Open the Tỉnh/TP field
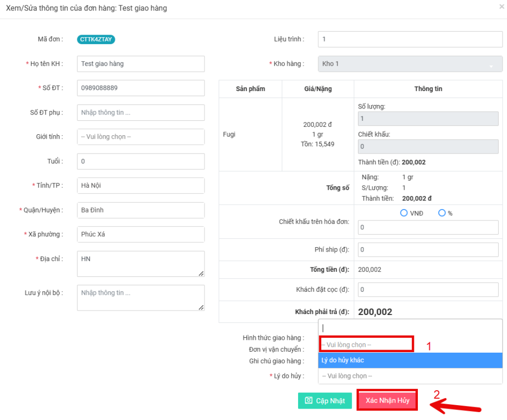 coord(141,186)
